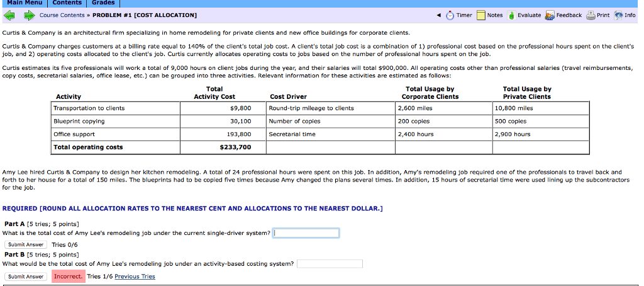Select the 30,100 cost cell

(x=223, y=122)
